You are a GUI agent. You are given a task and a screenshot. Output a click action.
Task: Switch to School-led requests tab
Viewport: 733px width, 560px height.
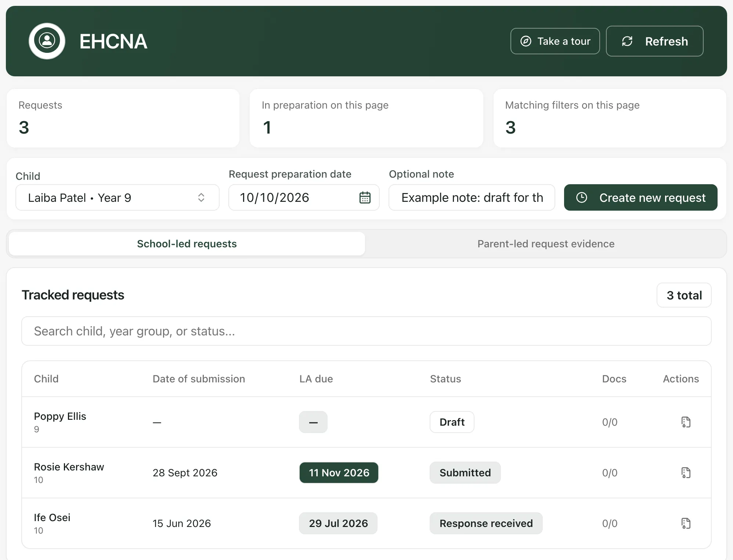(187, 244)
